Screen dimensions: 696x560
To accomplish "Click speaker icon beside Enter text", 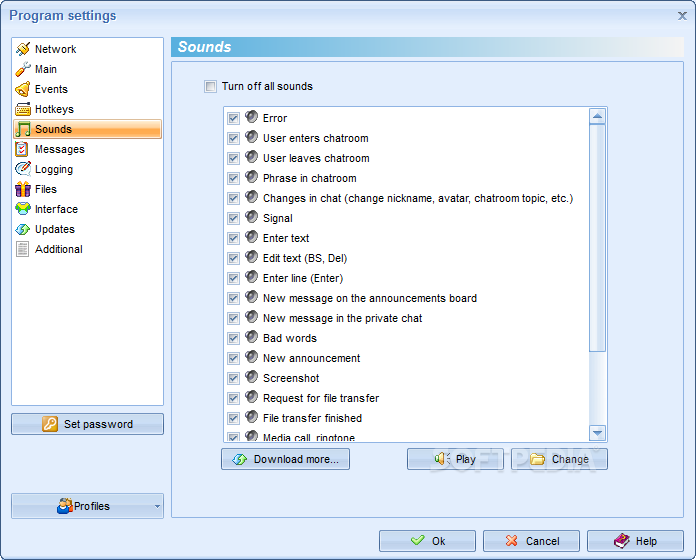I will click(x=252, y=237).
